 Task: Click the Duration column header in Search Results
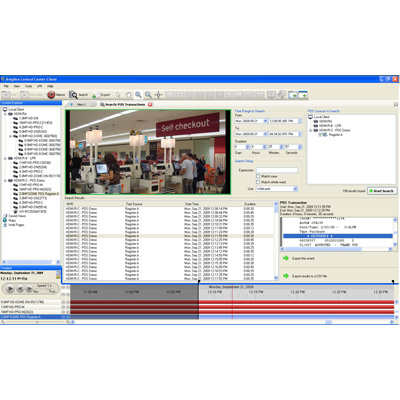[x=250, y=204]
